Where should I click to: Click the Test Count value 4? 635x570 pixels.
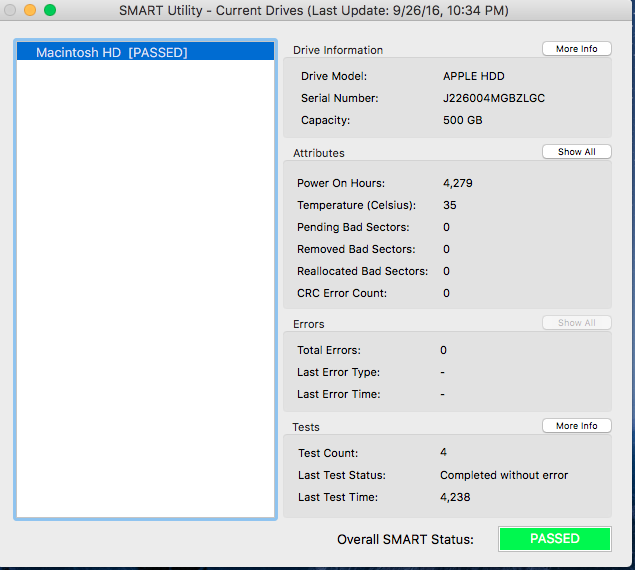[443, 452]
